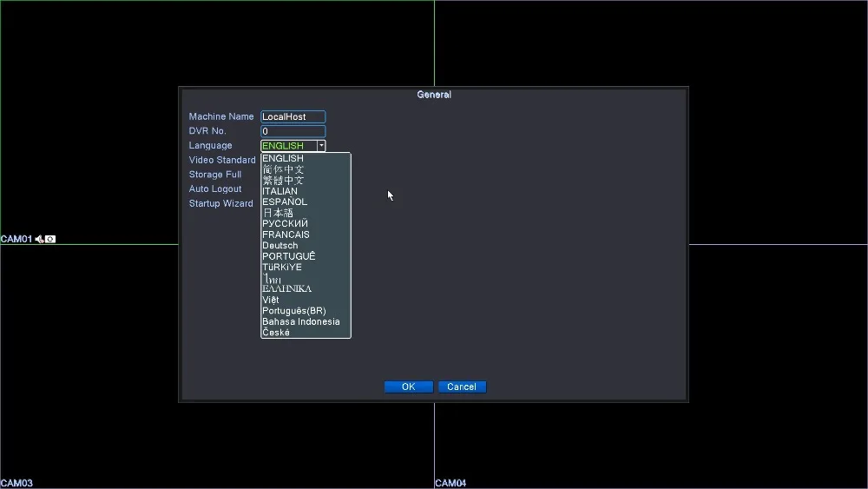This screenshot has height=489, width=868.
Task: Click the DVR No. input field
Action: pyautogui.click(x=293, y=131)
